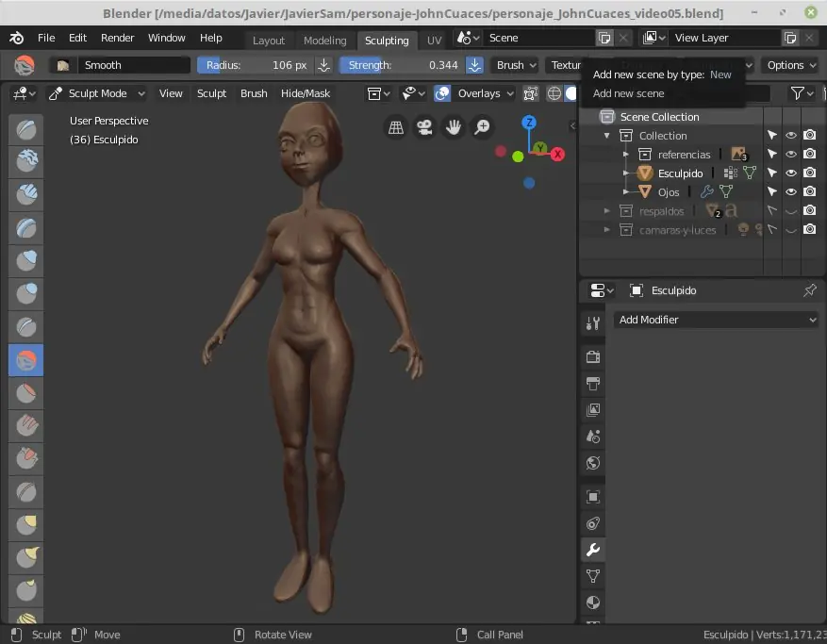Open the Brush settings dropdown
The image size is (827, 644).
click(516, 65)
